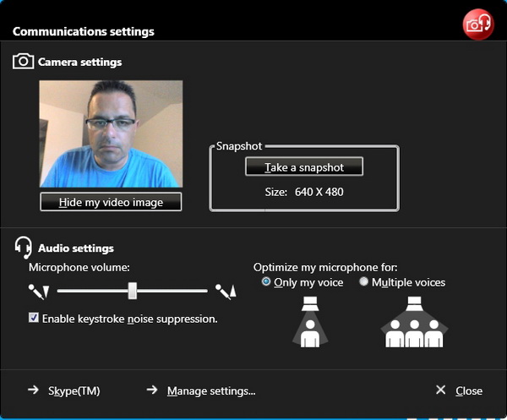Click the high-volume microphone icon
Viewport: 507px width, 420px height.
click(226, 292)
